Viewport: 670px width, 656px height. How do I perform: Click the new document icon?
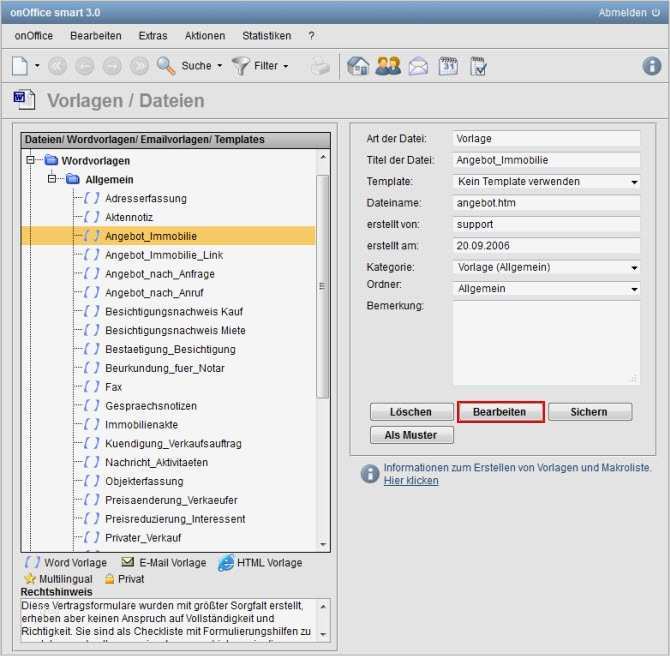click(x=20, y=66)
